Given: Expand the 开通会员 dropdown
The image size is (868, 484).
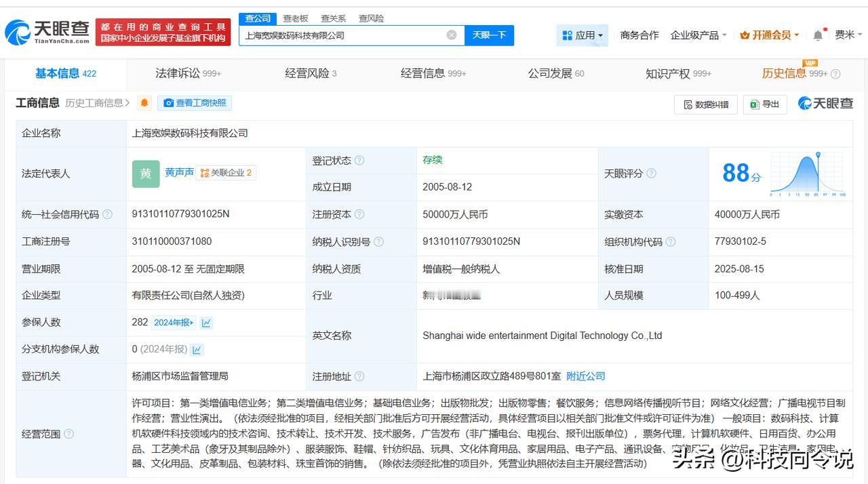Looking at the screenshot, I should pos(769,35).
